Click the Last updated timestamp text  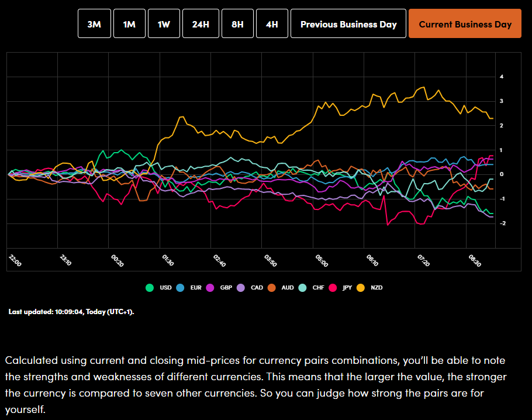pos(71,312)
